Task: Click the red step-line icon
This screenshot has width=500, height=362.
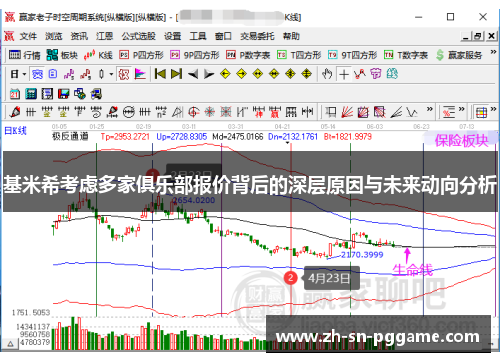Action: coord(85,74)
